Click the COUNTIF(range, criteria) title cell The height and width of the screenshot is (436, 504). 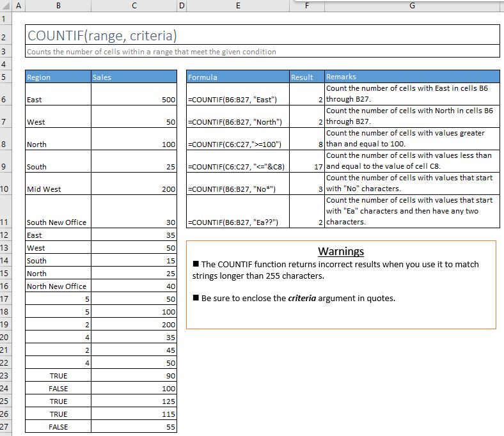click(x=263, y=35)
